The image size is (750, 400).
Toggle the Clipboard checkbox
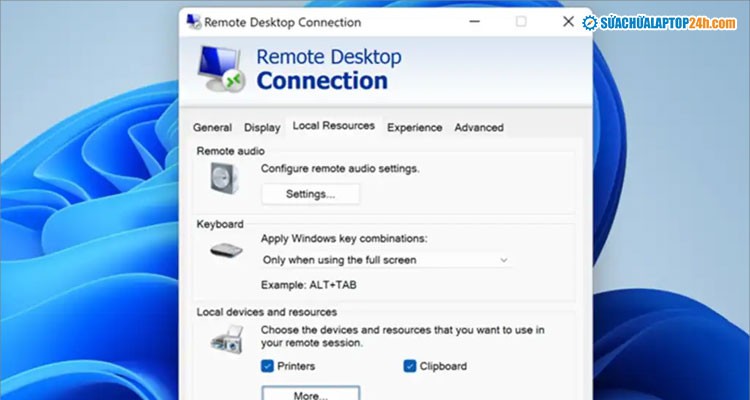[x=410, y=366]
